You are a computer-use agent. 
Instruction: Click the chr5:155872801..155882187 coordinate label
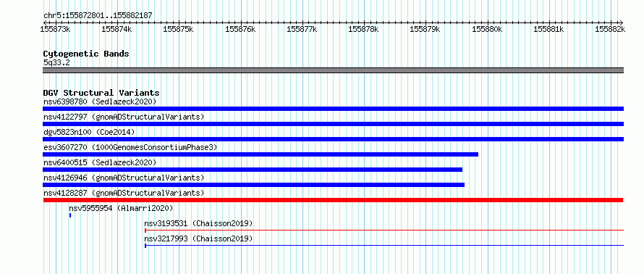[x=98, y=16]
